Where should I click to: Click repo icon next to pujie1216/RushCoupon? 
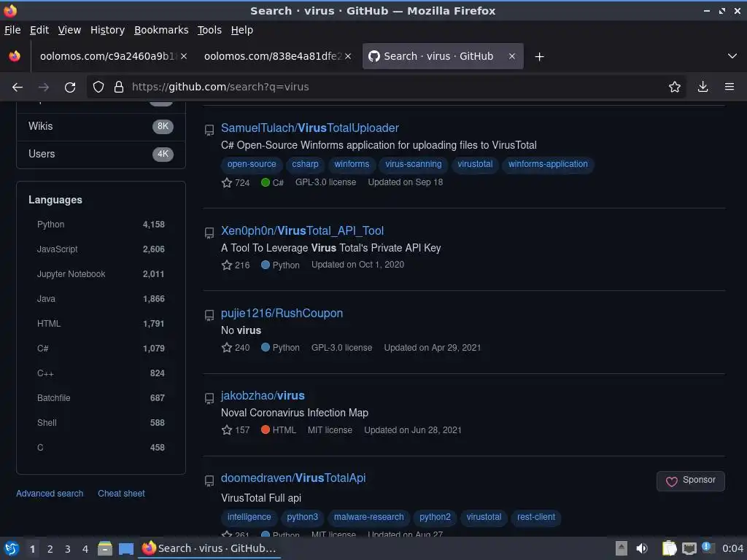[209, 315]
